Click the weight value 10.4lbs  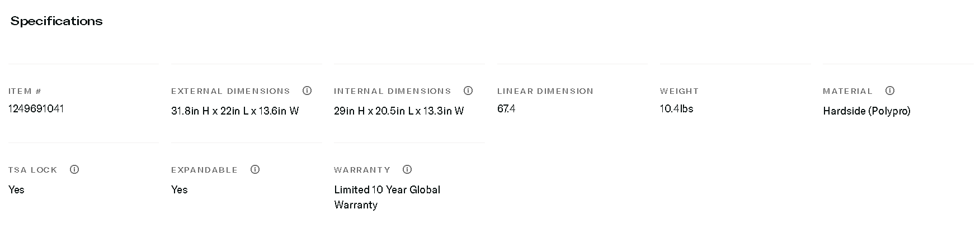pyautogui.click(x=676, y=108)
